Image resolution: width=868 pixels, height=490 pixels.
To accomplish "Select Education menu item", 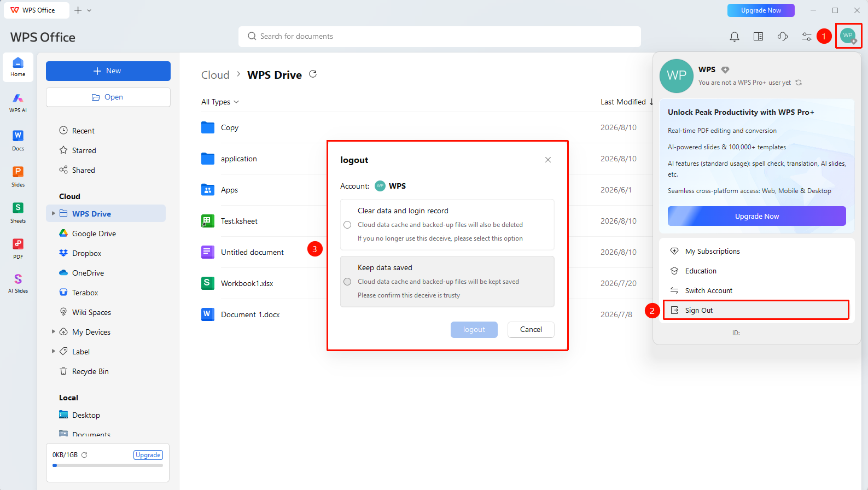I will coord(756,271).
